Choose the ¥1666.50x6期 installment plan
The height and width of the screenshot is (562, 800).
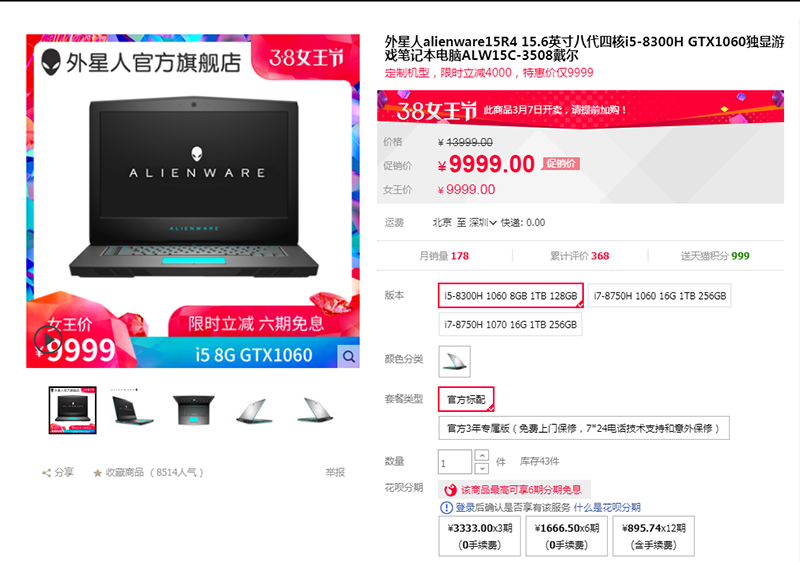click(x=566, y=536)
